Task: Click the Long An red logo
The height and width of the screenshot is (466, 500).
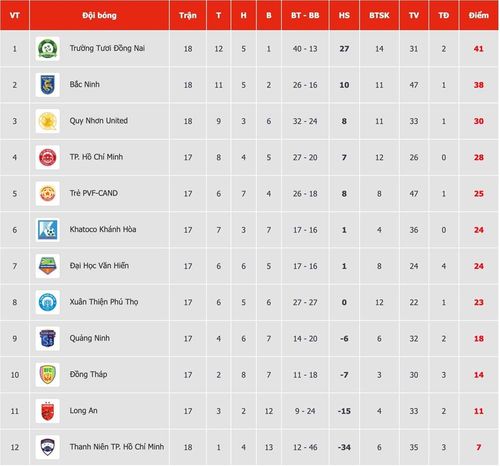Action: pos(47,411)
